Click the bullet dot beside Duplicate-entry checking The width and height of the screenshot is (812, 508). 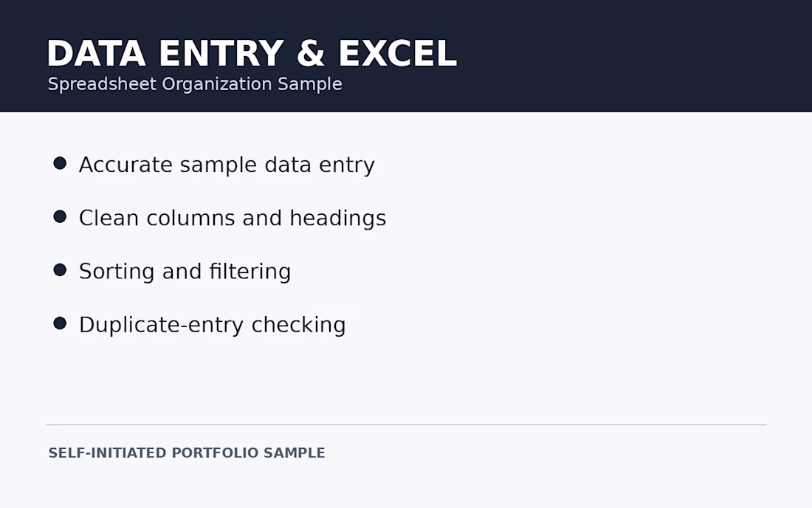point(60,323)
